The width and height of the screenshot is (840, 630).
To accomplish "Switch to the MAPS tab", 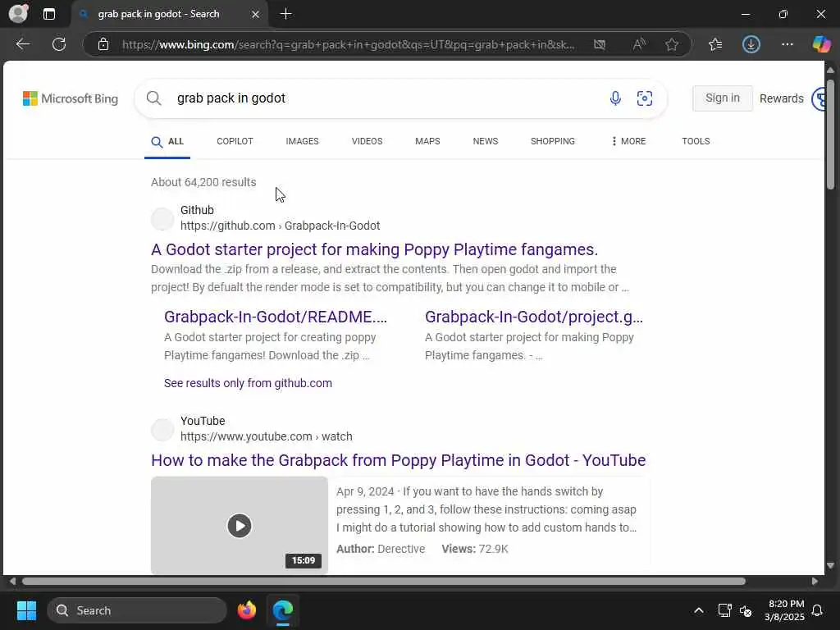I will pos(427,141).
